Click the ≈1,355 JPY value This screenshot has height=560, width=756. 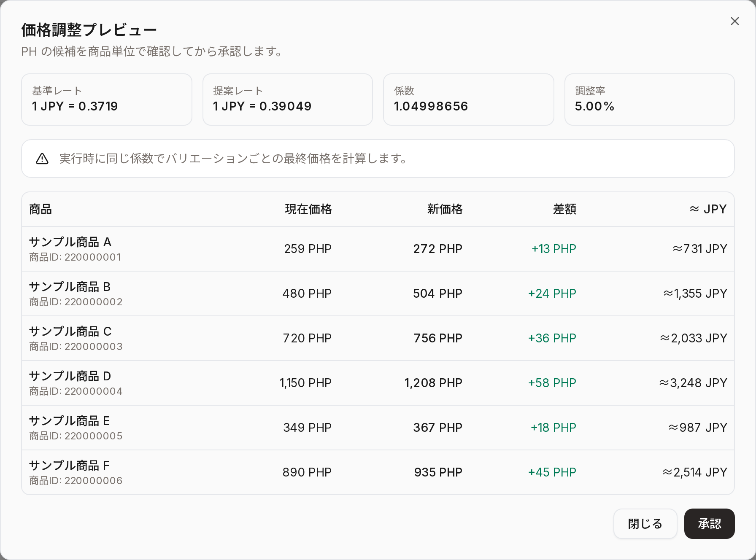695,293
